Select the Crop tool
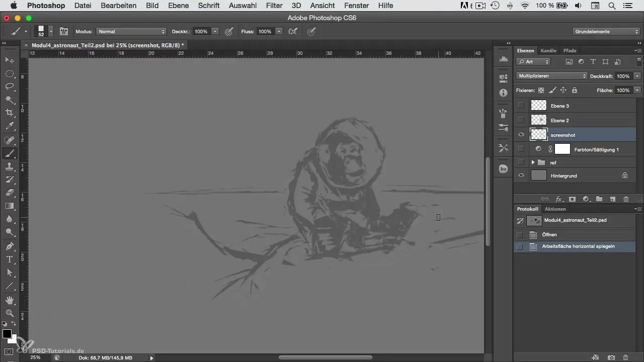 (10, 113)
